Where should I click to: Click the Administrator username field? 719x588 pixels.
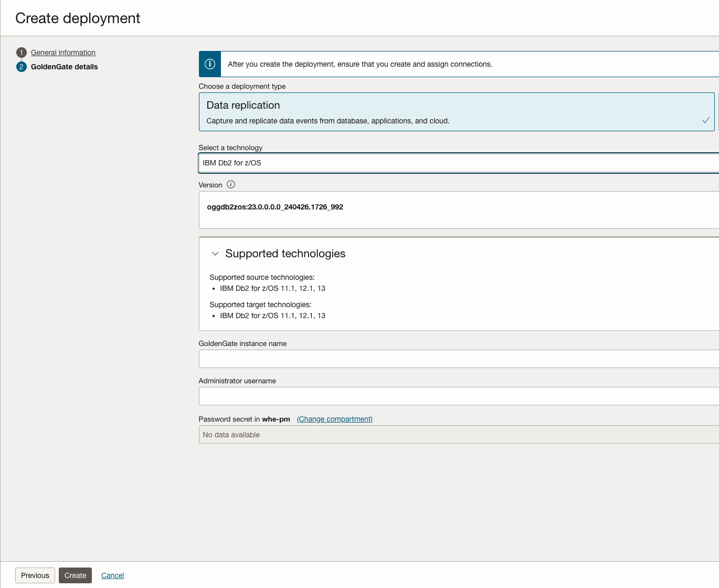[457, 396]
